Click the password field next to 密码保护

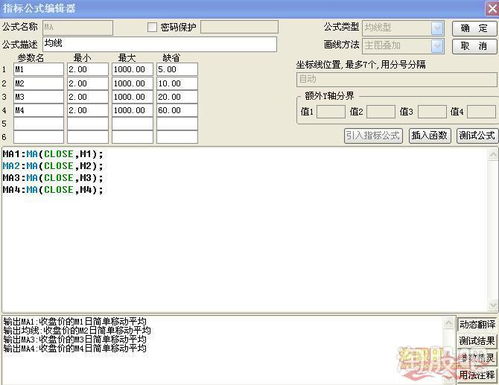(x=239, y=27)
